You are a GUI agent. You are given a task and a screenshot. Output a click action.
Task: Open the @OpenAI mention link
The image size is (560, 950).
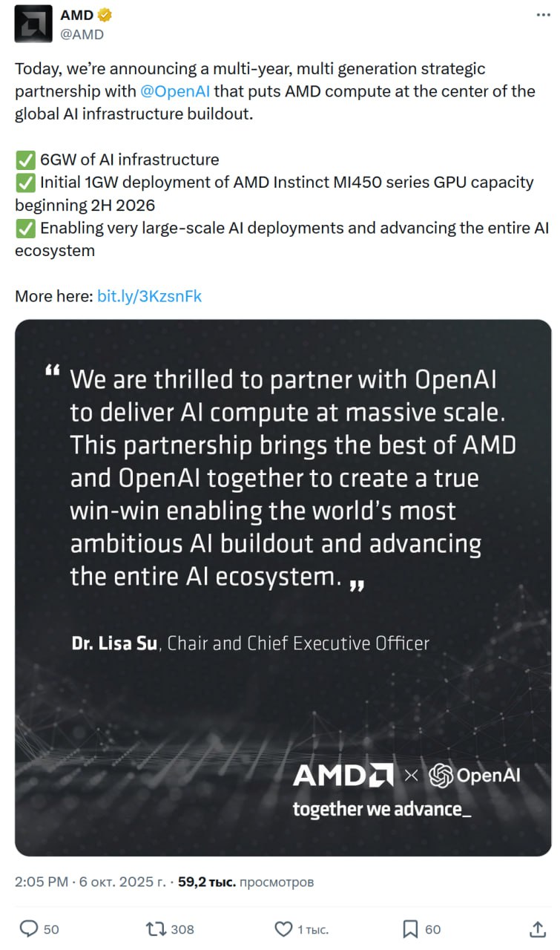175,91
